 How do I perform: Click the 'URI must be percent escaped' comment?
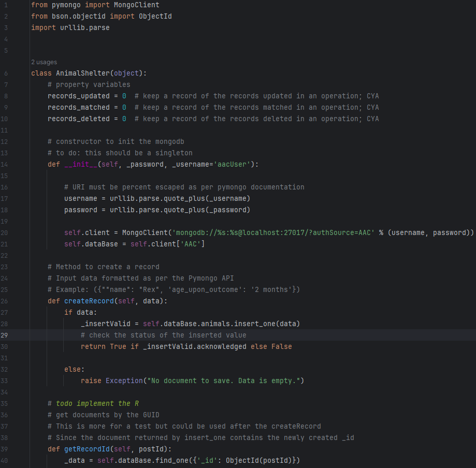coord(184,187)
